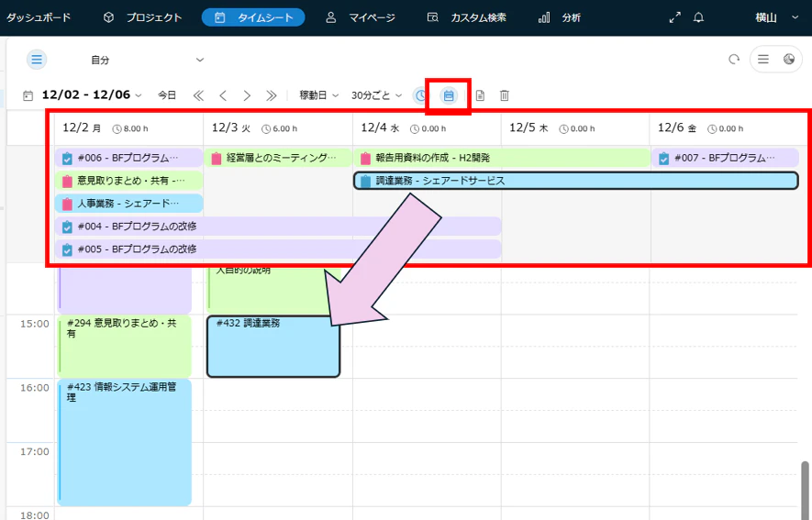Open カスタム検索
Screen dimensions: 812x520
tap(466, 17)
